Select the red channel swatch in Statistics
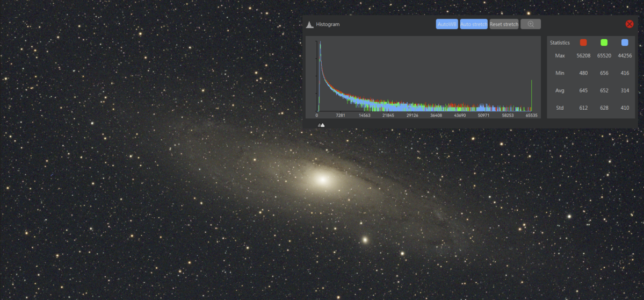This screenshot has width=644, height=300. (583, 42)
